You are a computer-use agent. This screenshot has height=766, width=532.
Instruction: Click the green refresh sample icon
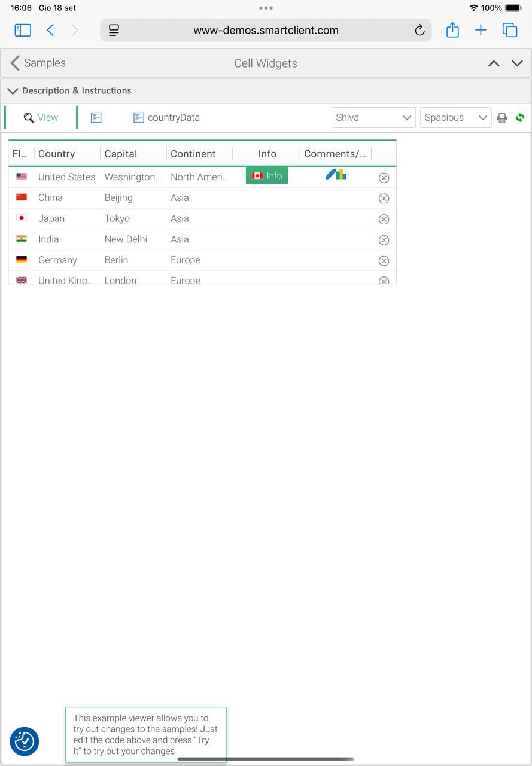point(520,118)
